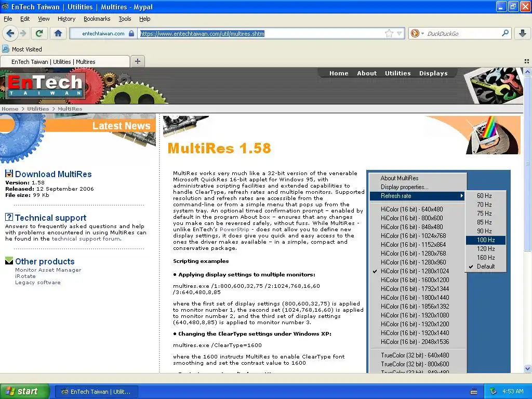Open the Monitor Asset Manager link
The image size is (532, 399).
(48, 270)
